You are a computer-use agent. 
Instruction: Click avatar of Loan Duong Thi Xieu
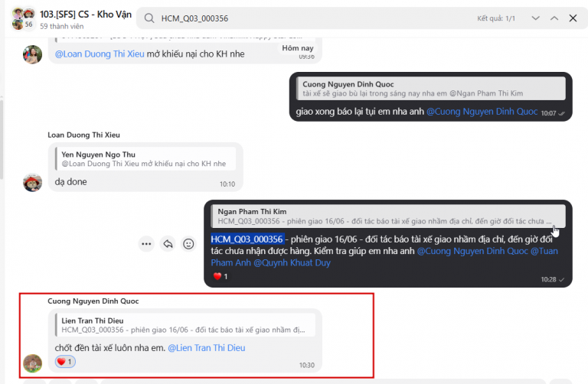pyautogui.click(x=33, y=183)
